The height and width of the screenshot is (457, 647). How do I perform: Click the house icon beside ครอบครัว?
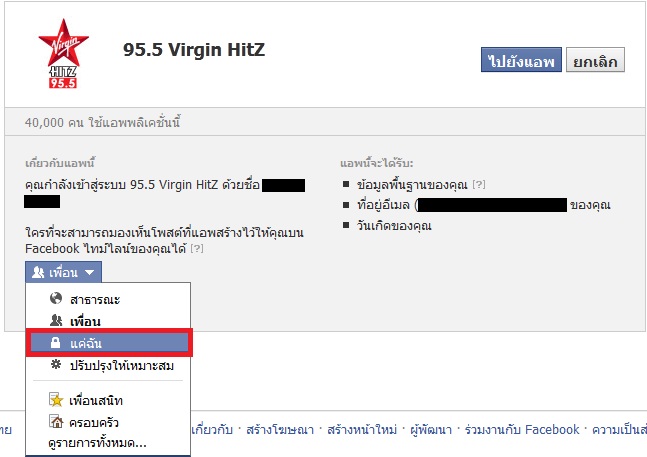[x=56, y=422]
